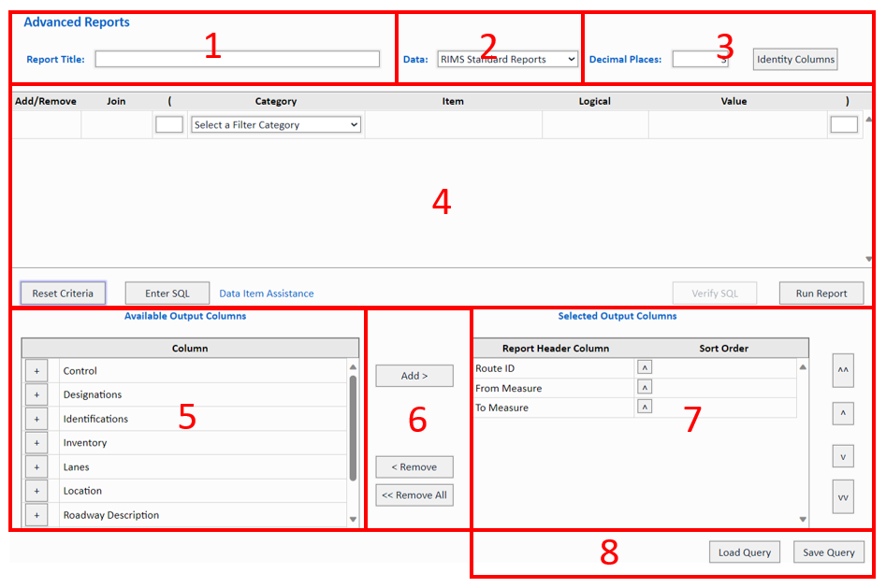886x588 pixels.
Task: Click the Selected Output Columns scroll down arrow
Action: click(803, 519)
